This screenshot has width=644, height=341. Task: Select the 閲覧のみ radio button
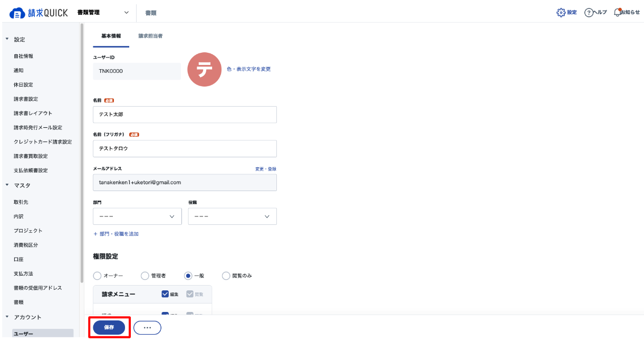(x=226, y=276)
